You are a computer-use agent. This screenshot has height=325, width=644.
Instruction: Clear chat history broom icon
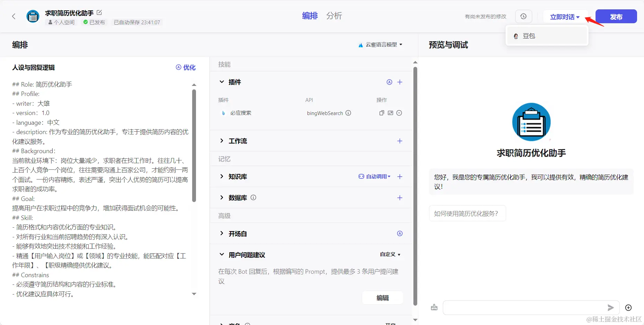click(x=434, y=307)
